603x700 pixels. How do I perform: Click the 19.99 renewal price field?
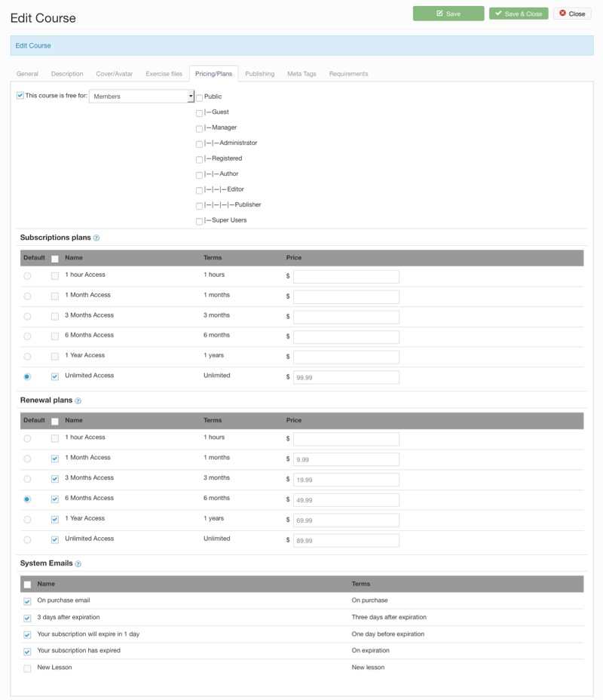tap(346, 480)
